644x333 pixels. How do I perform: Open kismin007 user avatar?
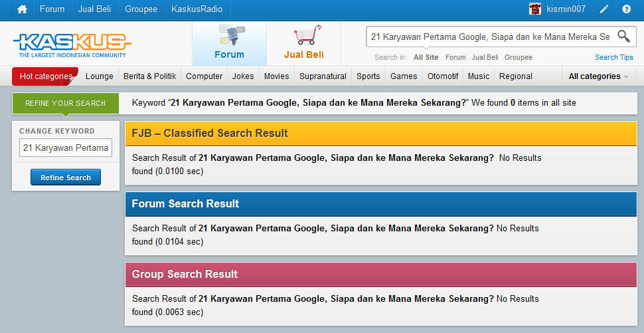tap(534, 9)
